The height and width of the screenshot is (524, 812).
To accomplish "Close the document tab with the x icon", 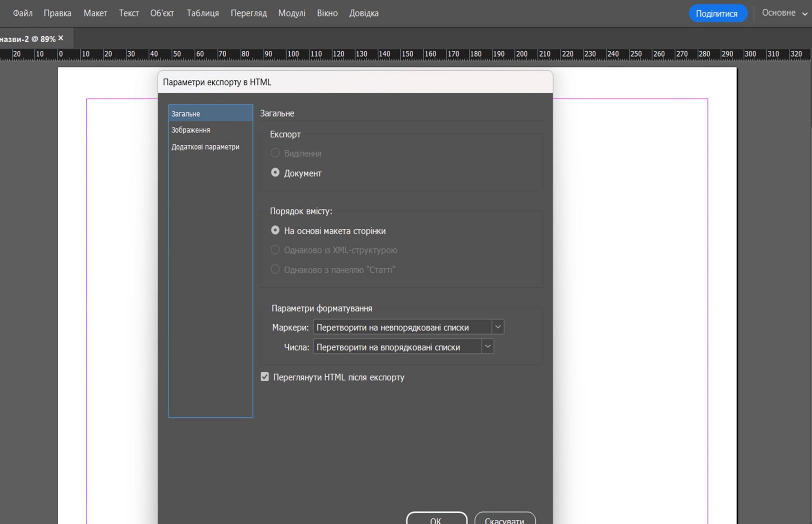I will click(x=61, y=38).
